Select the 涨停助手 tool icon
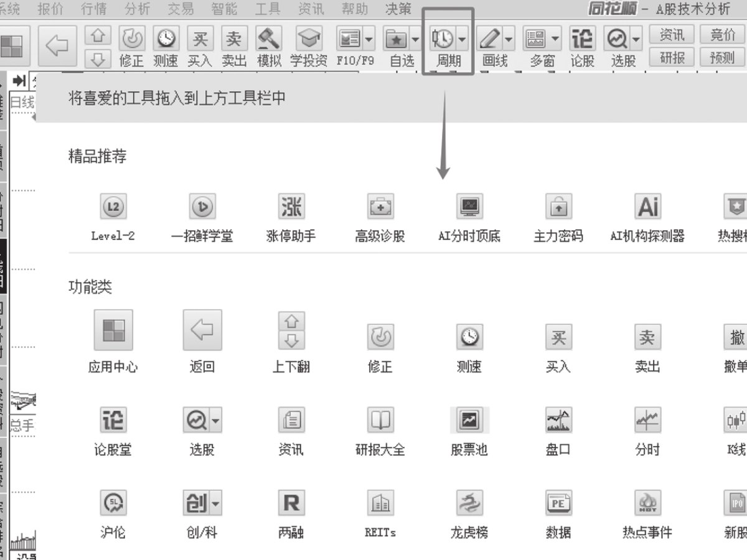 click(x=291, y=207)
